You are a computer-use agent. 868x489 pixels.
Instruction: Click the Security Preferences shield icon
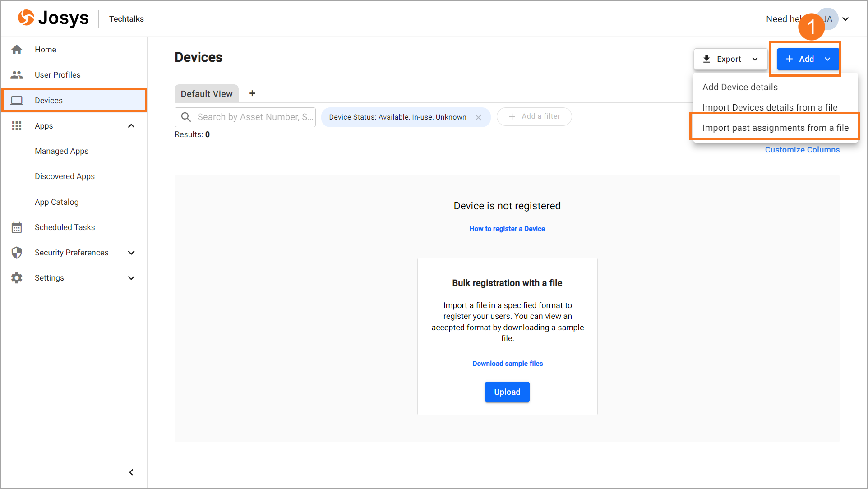(17, 253)
